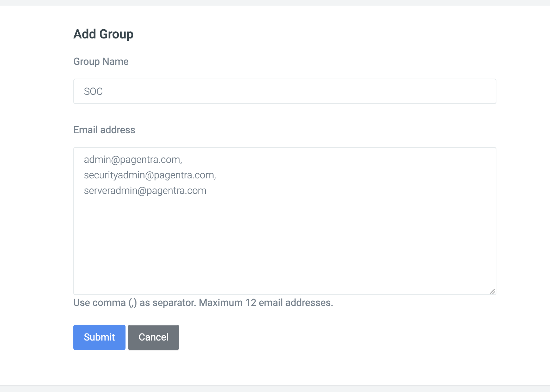Focus the Group Name input field
The height and width of the screenshot is (392, 550).
point(285,91)
